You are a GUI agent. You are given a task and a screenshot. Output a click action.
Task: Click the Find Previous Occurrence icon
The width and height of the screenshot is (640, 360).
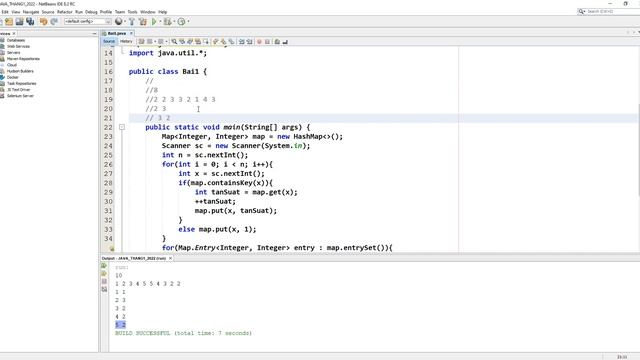182,41
